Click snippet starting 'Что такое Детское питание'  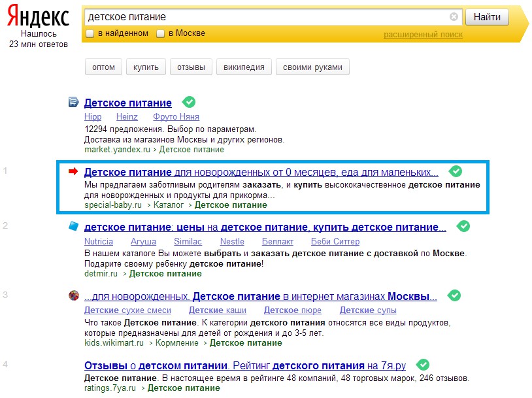click(x=267, y=328)
